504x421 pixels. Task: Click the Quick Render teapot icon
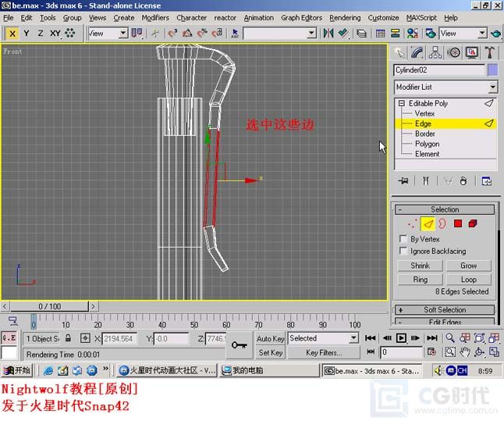pyautogui.click(x=496, y=34)
